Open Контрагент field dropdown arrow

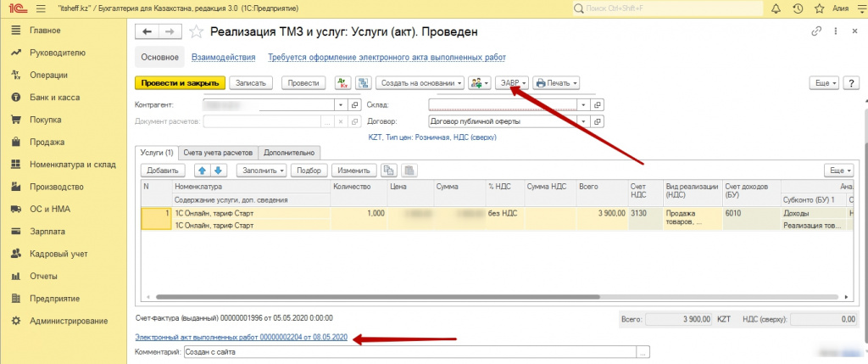(341, 104)
